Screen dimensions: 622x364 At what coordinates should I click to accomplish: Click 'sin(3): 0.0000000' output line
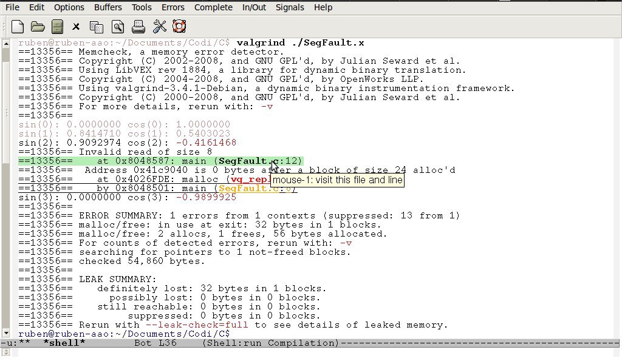128,198
